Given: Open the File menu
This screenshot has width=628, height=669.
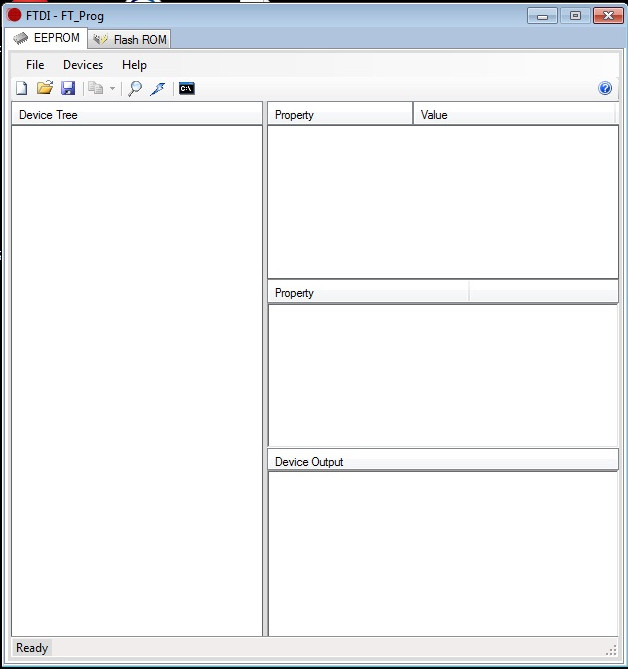Looking at the screenshot, I should [35, 65].
